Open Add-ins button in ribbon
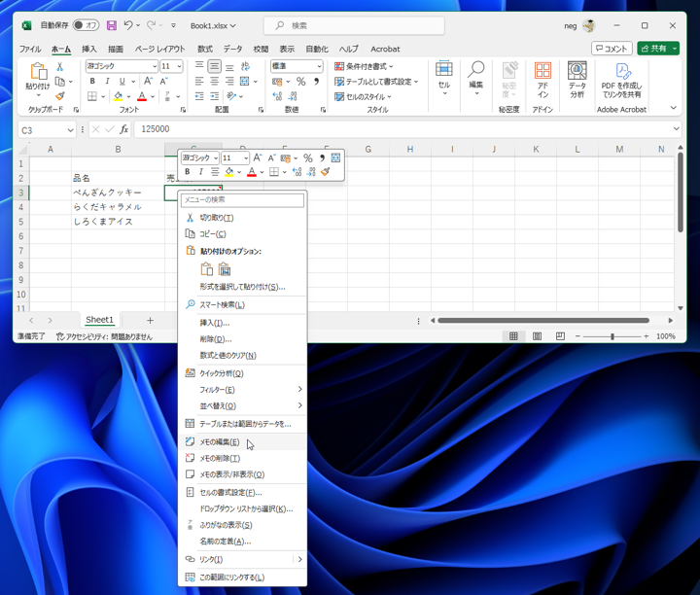700x595 pixels. 542,81
